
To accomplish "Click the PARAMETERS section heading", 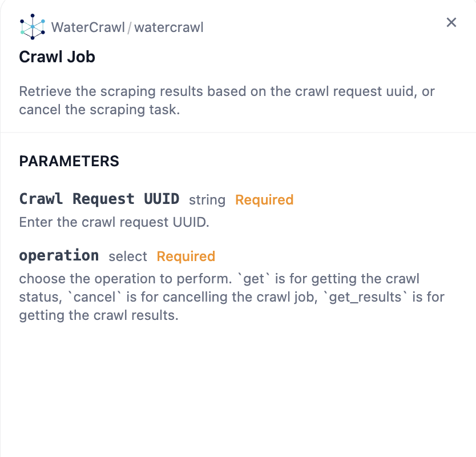I will point(69,161).
